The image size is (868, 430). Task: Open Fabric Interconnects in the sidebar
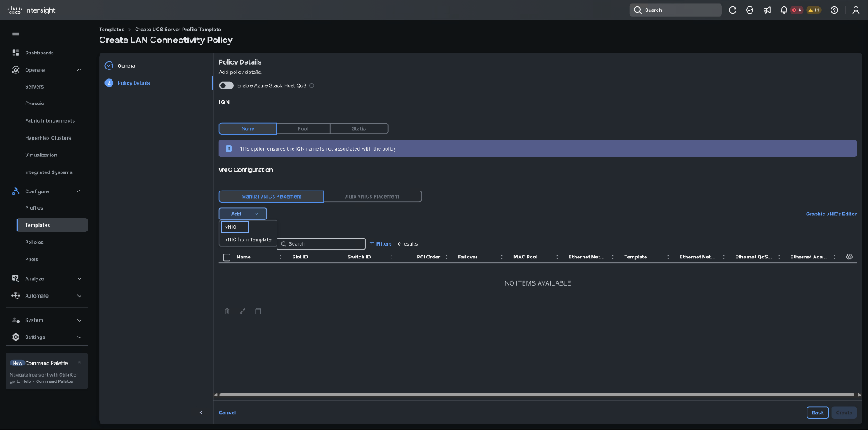tap(50, 120)
